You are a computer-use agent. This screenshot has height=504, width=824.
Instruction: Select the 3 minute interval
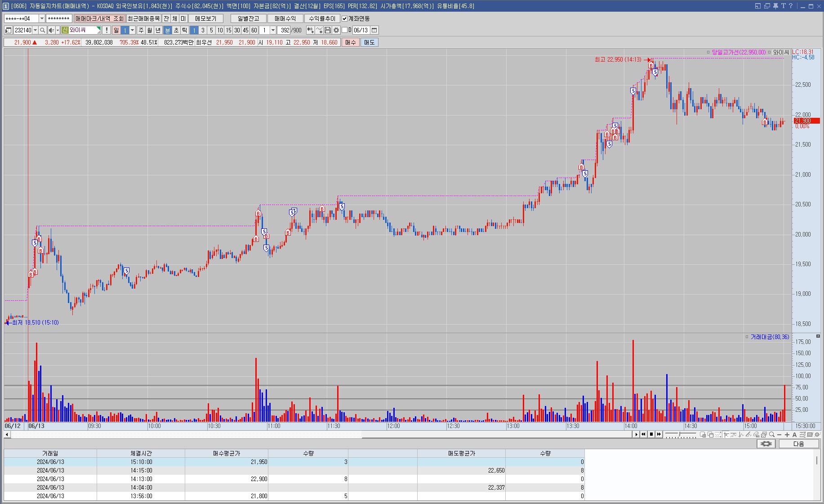203,30
